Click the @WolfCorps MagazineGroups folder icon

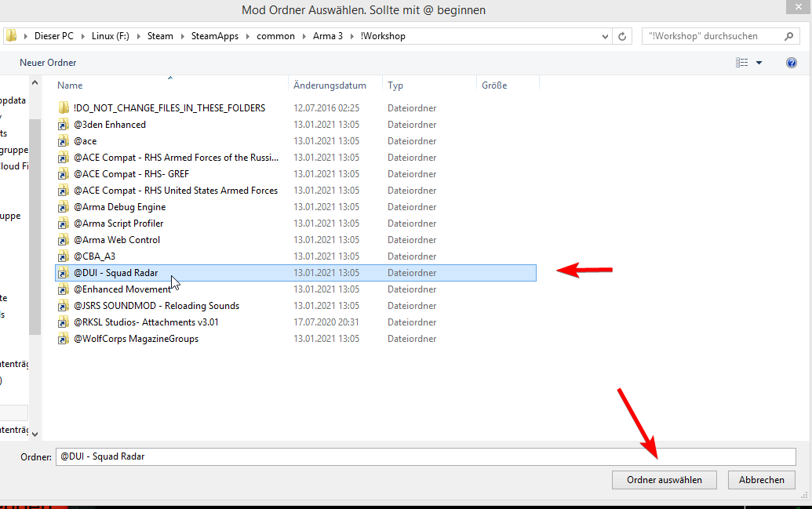(x=64, y=339)
